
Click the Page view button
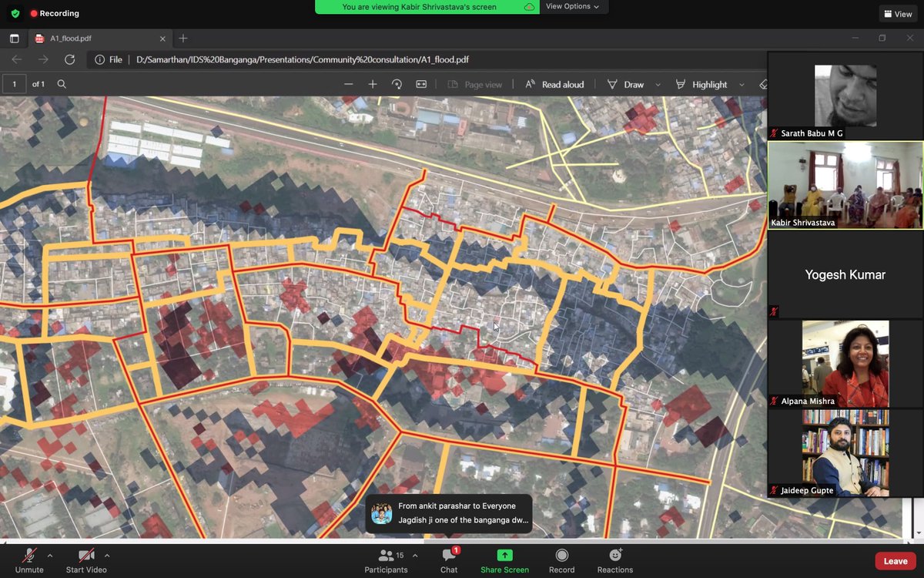pyautogui.click(x=475, y=85)
